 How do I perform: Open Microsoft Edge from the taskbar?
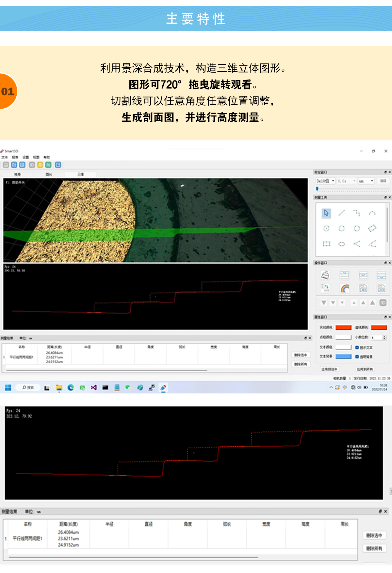(71, 388)
